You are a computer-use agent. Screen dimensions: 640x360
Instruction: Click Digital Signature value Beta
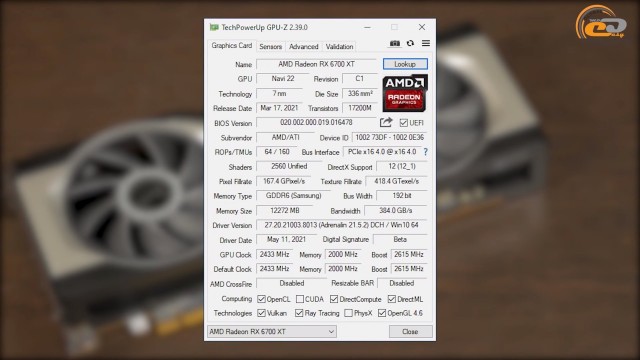click(400, 240)
